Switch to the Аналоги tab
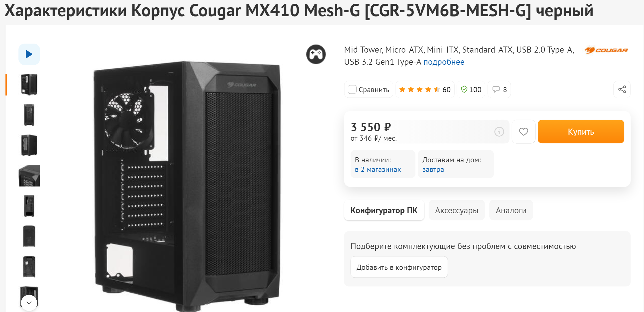Screen dimensions: 644x312 (x=511, y=210)
